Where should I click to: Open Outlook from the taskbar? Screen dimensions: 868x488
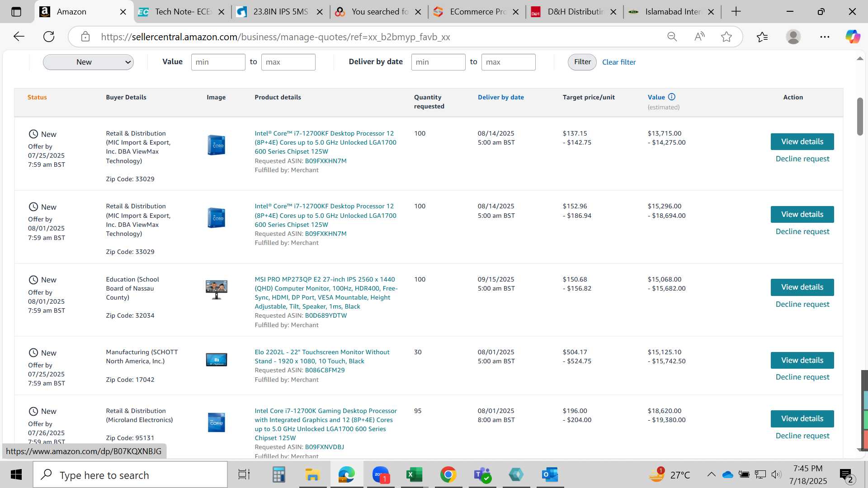click(550, 474)
